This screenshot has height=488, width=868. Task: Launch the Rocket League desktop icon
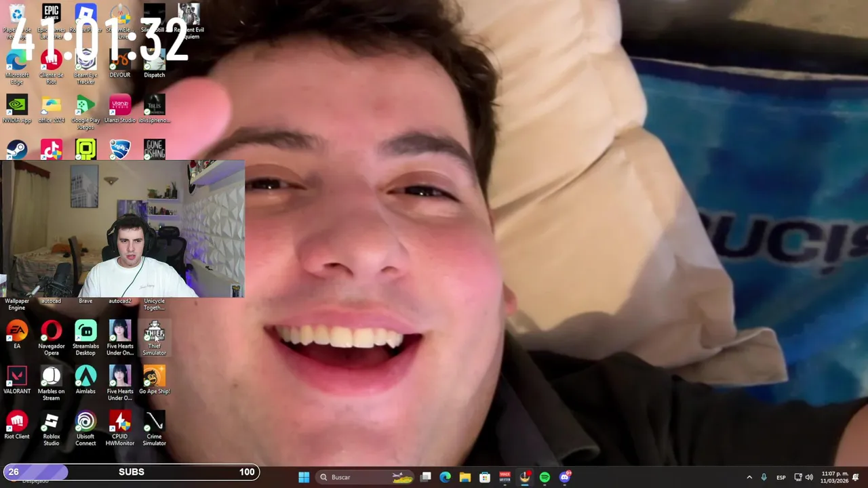[x=119, y=149]
